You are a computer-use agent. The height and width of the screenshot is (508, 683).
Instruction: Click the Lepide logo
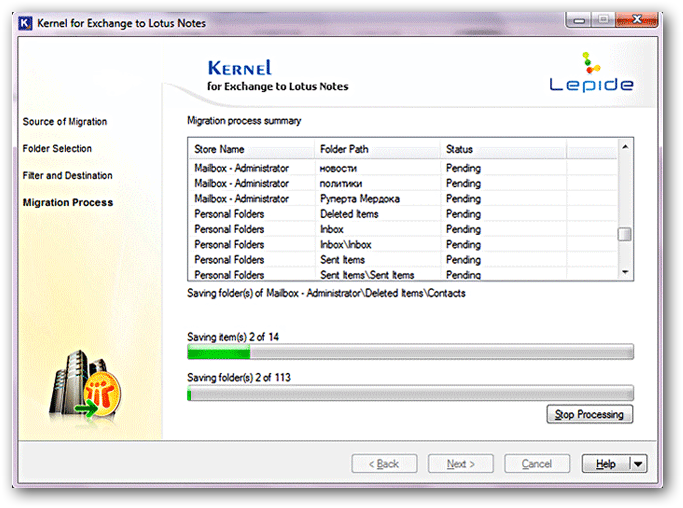tap(591, 72)
